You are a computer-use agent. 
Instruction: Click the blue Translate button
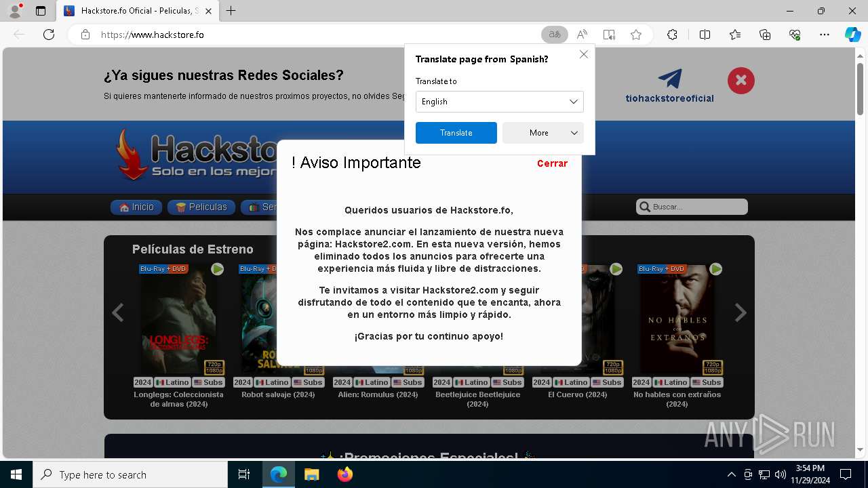456,133
